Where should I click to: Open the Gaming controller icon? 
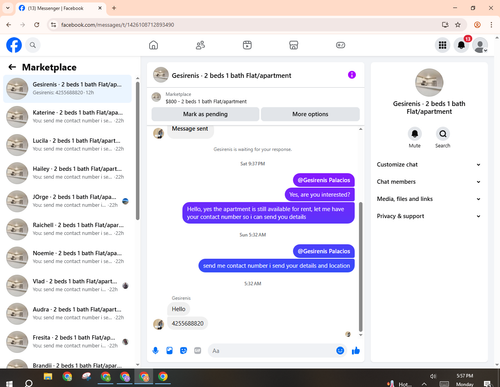pyautogui.click(x=340, y=45)
